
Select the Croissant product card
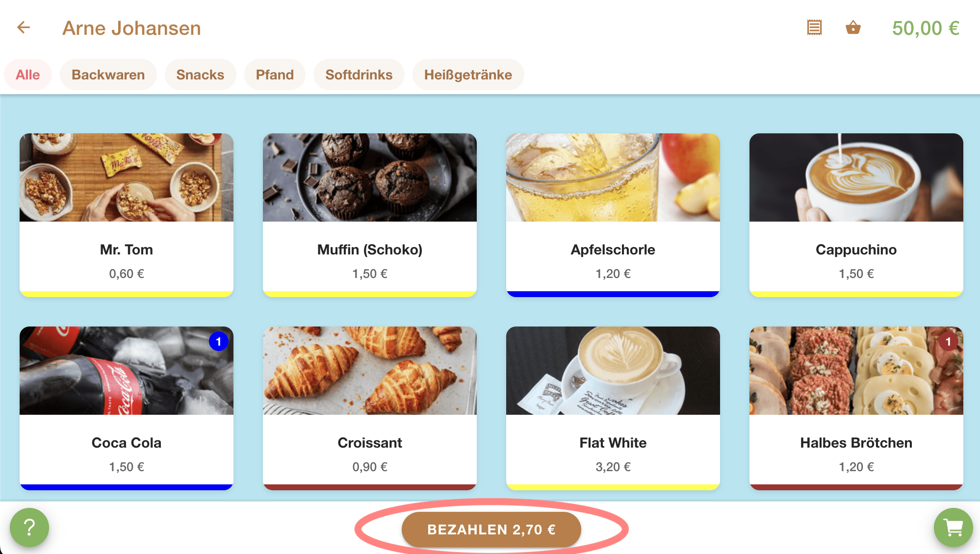point(370,408)
